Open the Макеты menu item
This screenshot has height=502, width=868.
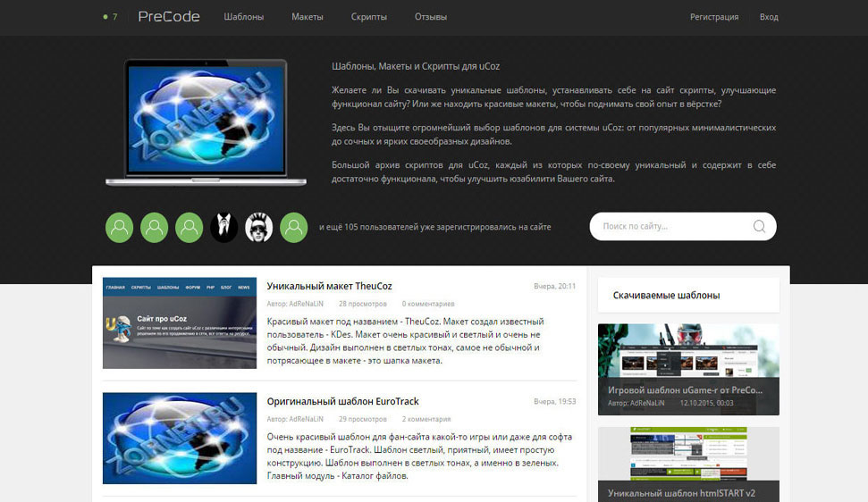308,17
